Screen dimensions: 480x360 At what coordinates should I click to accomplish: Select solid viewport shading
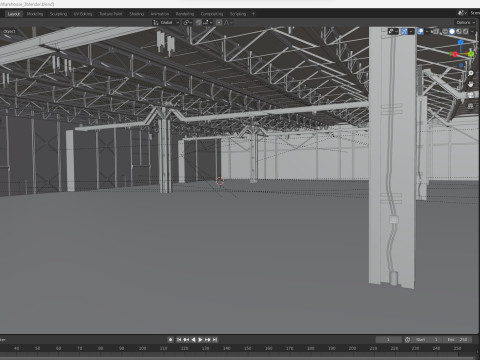point(452,32)
